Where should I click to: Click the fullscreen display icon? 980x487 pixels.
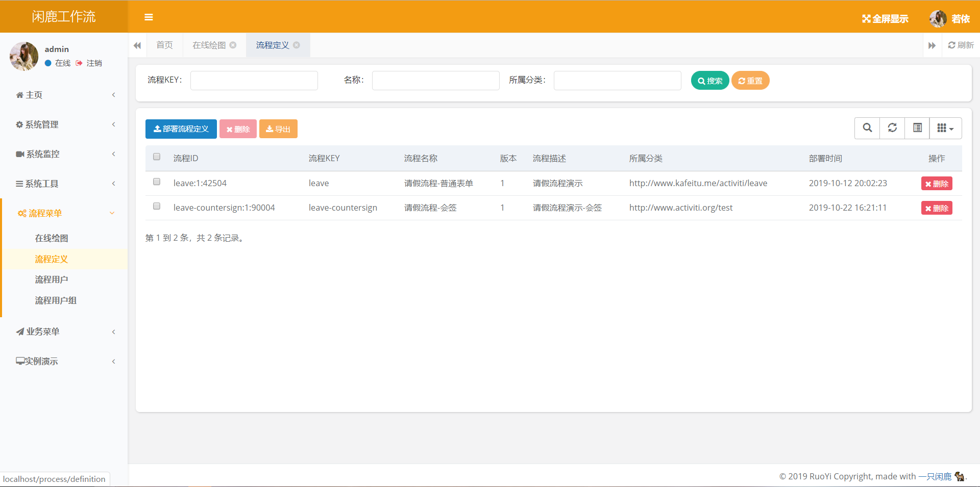point(866,19)
